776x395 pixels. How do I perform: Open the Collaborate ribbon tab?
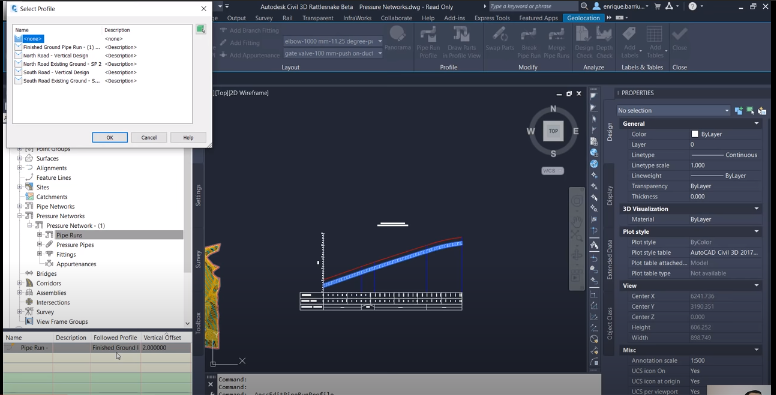pyautogui.click(x=396, y=18)
